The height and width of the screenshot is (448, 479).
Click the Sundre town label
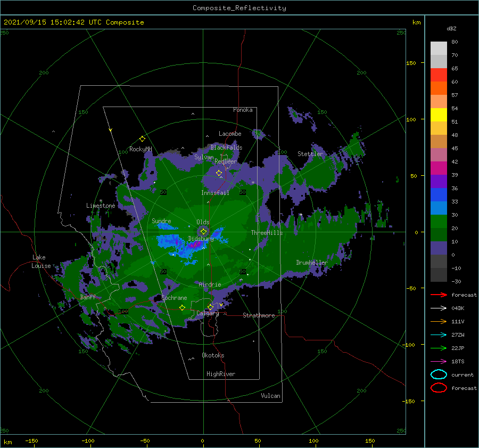[161, 221]
